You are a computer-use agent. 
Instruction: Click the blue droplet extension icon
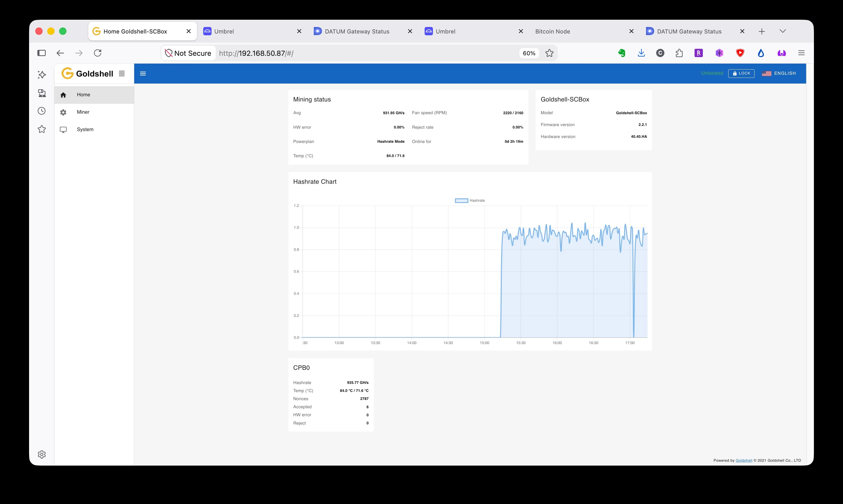761,53
